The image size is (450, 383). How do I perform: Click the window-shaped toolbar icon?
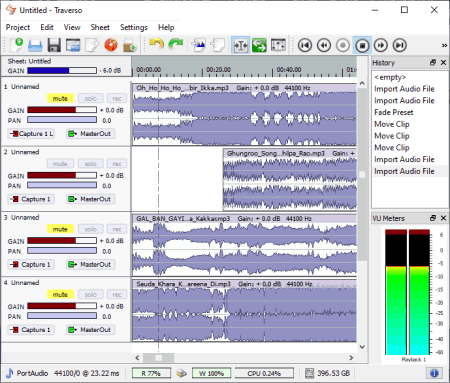pyautogui.click(x=73, y=45)
